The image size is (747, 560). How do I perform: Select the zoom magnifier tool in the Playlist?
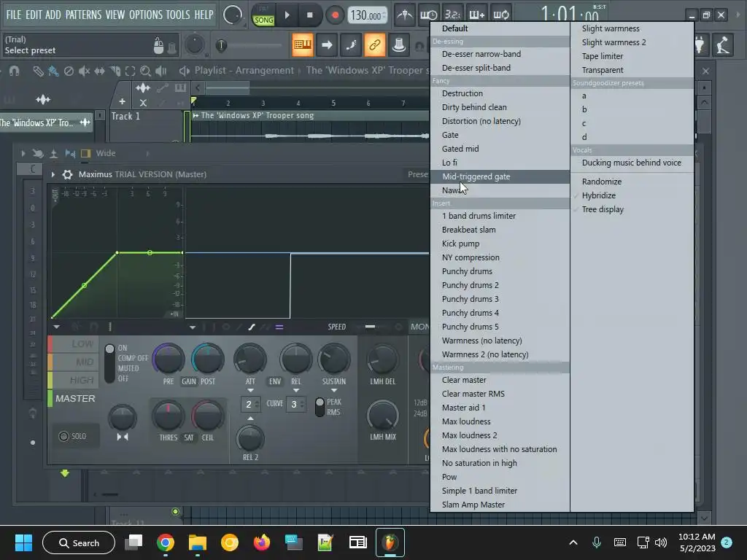pyautogui.click(x=145, y=71)
